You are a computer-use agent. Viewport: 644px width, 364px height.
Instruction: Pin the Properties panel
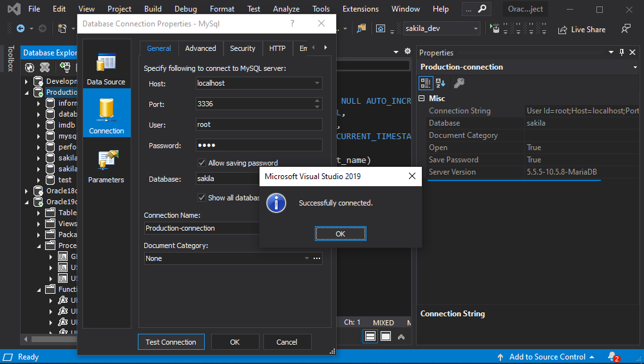tap(621, 52)
